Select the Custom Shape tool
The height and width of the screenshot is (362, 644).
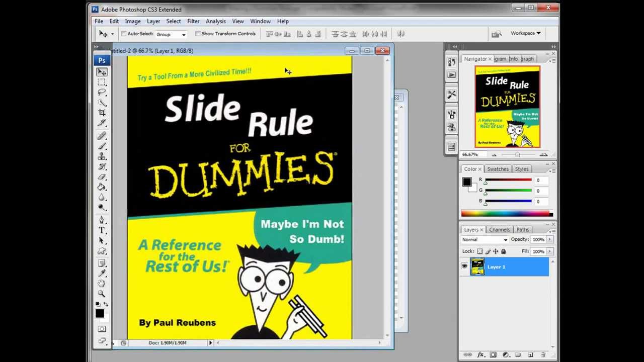point(102,250)
